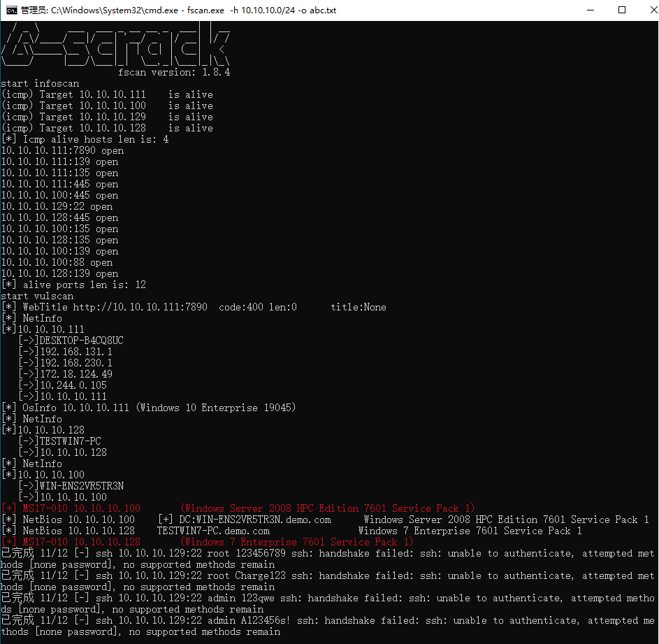Viewport: 659px width, 644px height.
Task: Click the '10.10.10.128:445 open' line
Action: tap(59, 217)
